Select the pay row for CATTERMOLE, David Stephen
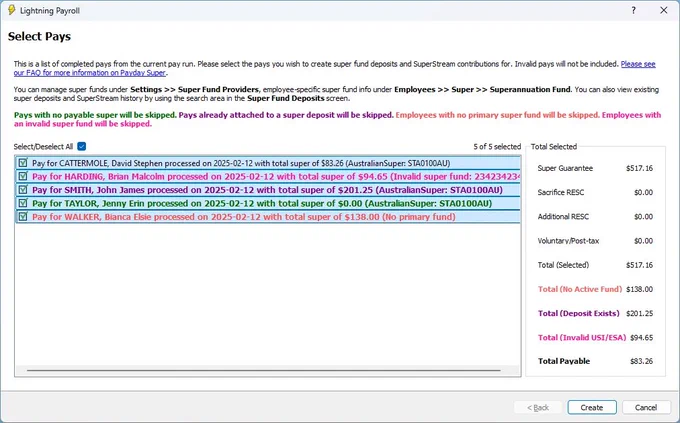 (268, 163)
